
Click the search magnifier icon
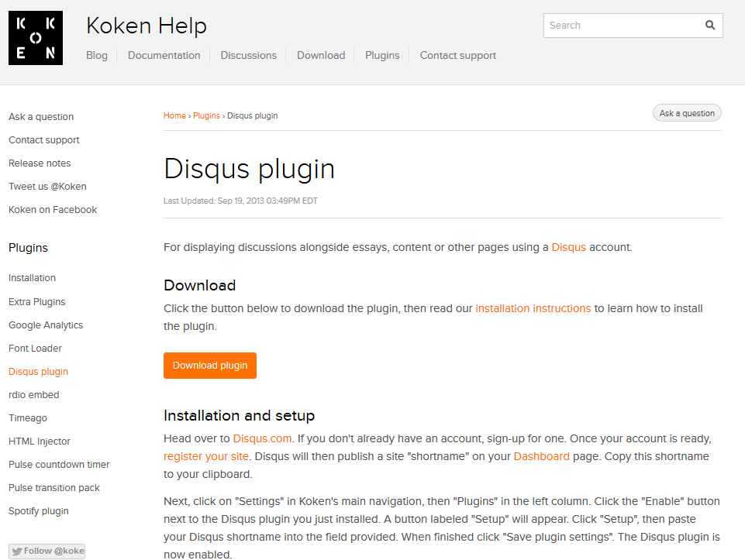click(710, 25)
